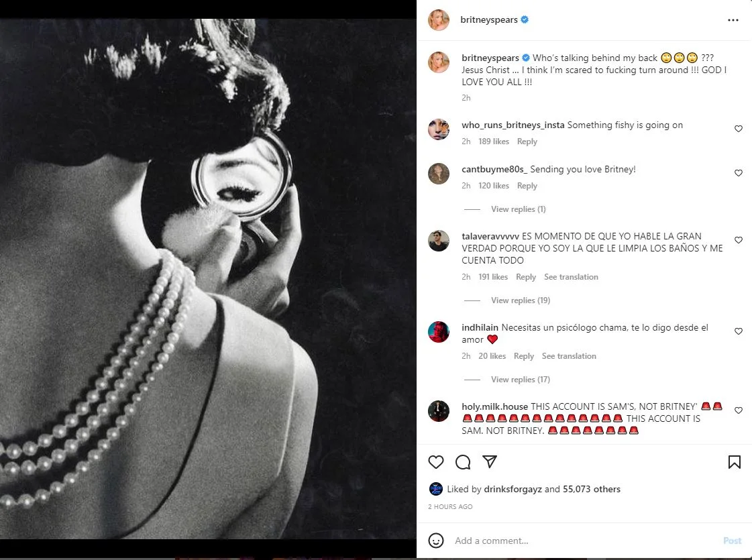Like the comment from who_runs_britneys_insta
This screenshot has width=752, height=560.
click(739, 129)
